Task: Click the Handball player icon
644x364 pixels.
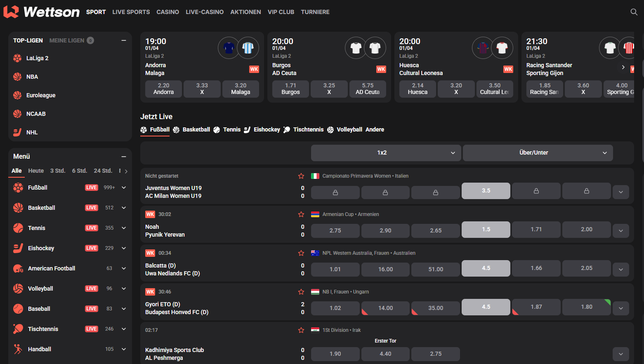Action: click(18, 349)
